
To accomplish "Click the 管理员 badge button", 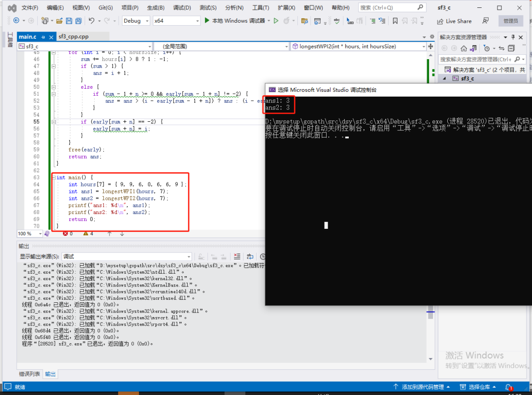I will pyautogui.click(x=511, y=21).
